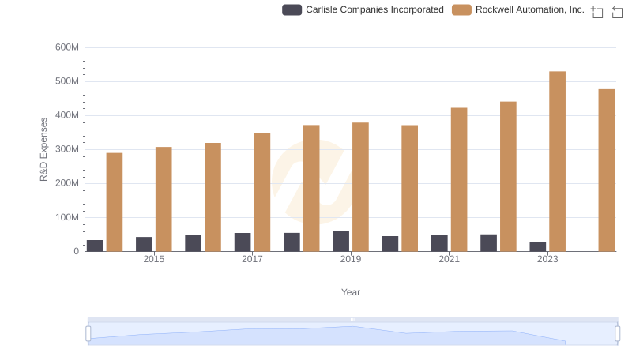The width and height of the screenshot is (632, 364).
Task: Click the zoom area select icon
Action: pyautogui.click(x=597, y=12)
